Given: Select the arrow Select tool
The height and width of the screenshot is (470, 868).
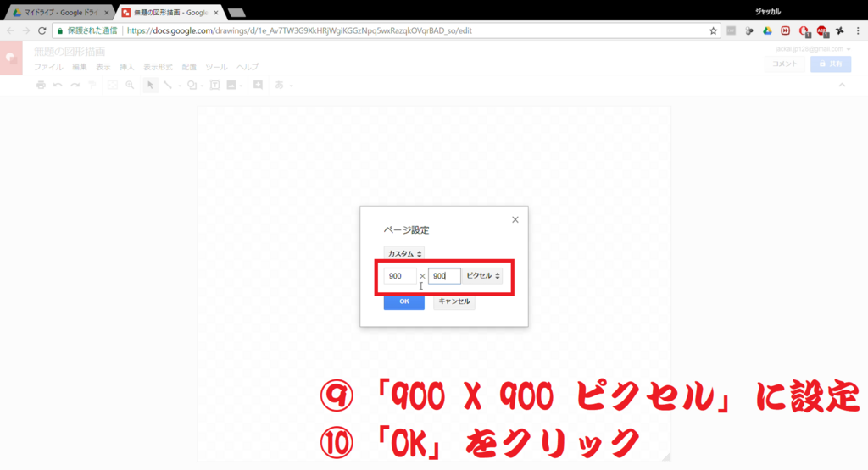Looking at the screenshot, I should tap(150, 85).
